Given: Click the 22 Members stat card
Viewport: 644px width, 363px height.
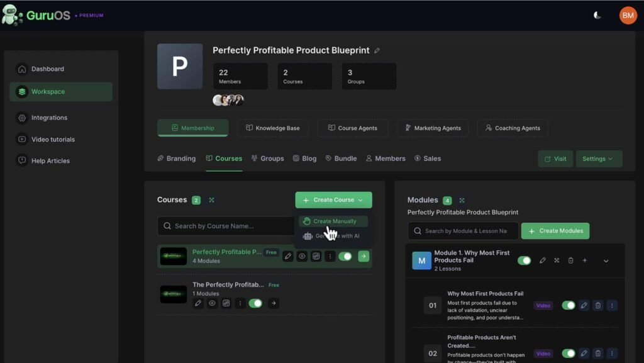Looking at the screenshot, I should click(x=240, y=76).
